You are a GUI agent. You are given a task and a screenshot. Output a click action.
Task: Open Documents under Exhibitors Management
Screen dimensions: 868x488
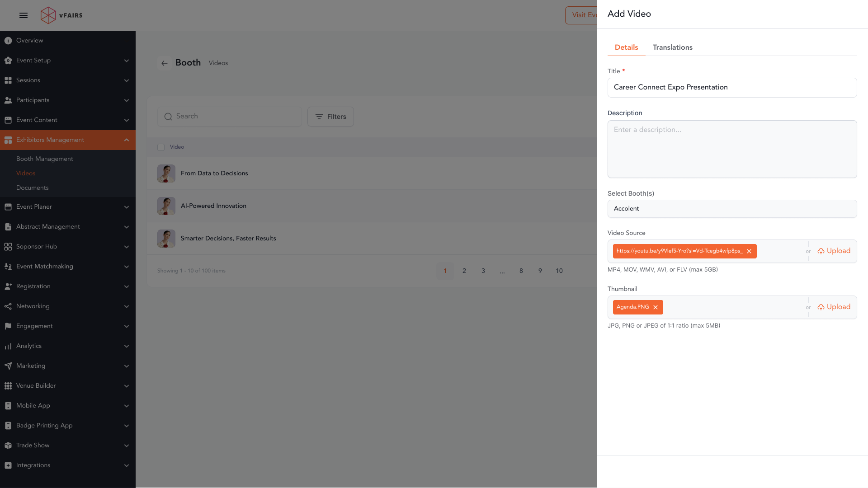pos(32,188)
